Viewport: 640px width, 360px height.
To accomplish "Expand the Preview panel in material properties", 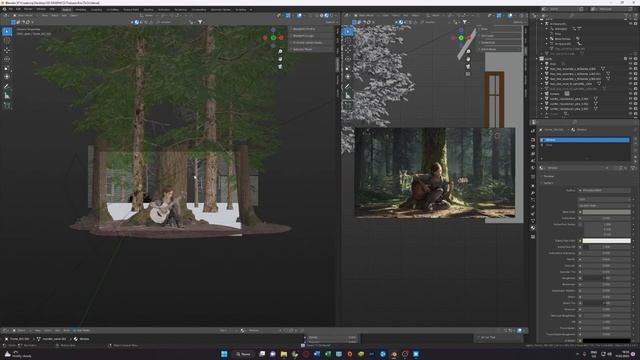I will pos(548,176).
